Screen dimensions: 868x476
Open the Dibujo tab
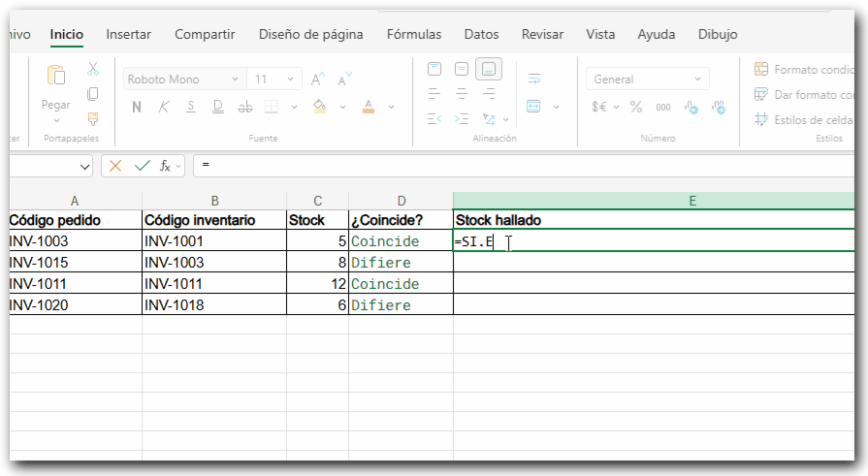pyautogui.click(x=718, y=34)
